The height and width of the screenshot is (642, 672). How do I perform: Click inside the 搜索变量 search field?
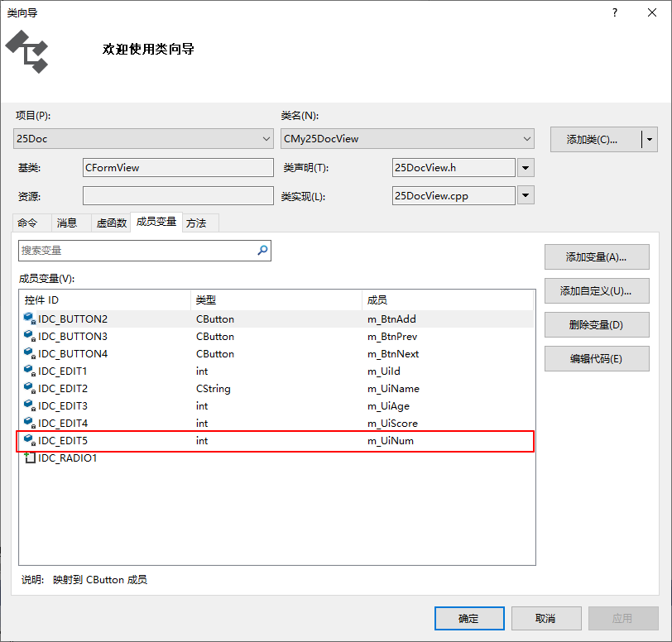coord(132,250)
